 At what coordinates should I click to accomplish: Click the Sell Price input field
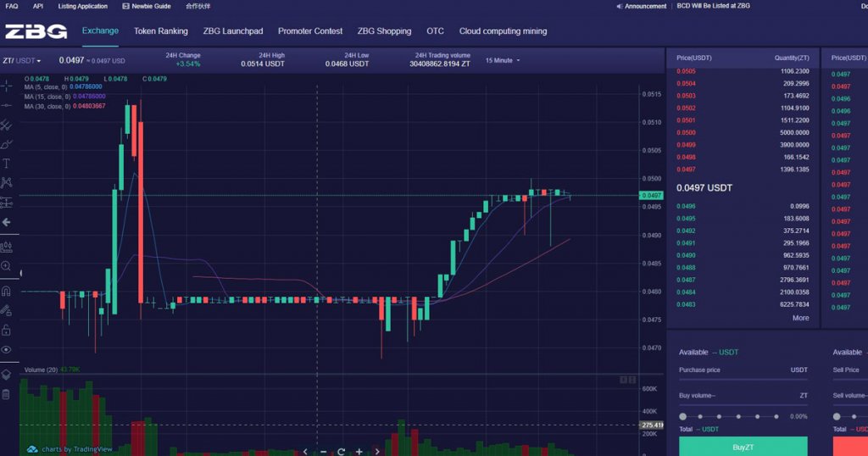(x=850, y=370)
